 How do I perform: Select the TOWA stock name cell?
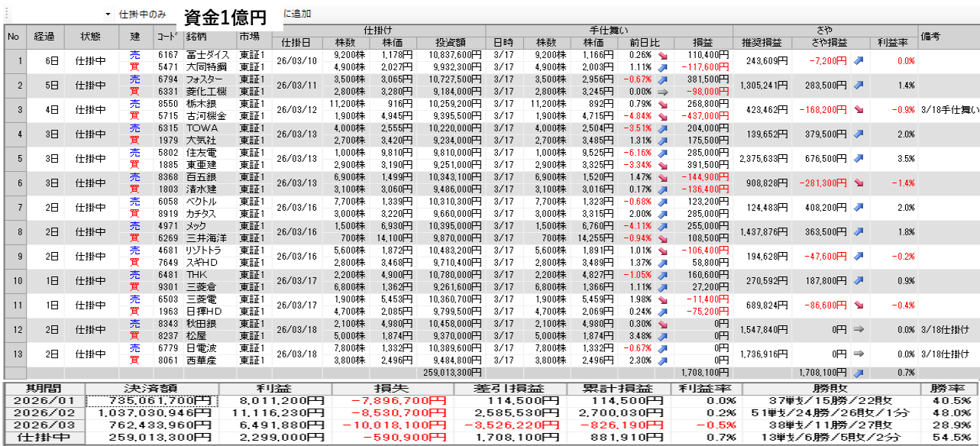202,128
